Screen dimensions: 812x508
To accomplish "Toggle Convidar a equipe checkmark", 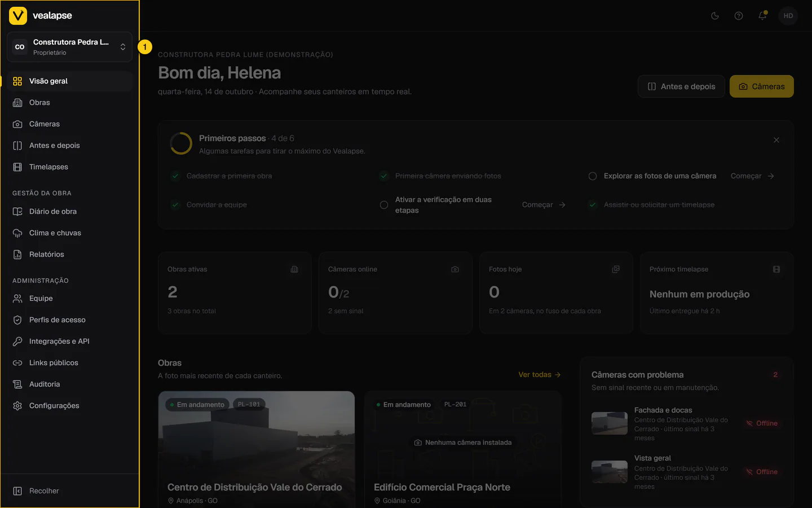I will [175, 205].
